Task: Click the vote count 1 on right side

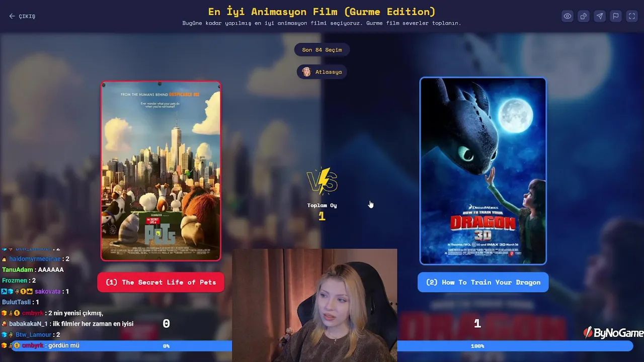Action: [x=477, y=324]
